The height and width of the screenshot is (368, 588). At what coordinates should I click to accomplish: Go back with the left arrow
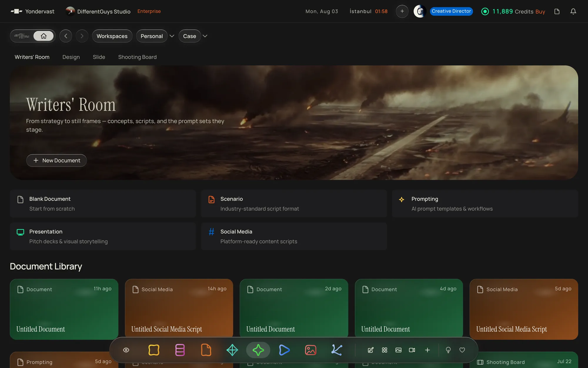(66, 36)
